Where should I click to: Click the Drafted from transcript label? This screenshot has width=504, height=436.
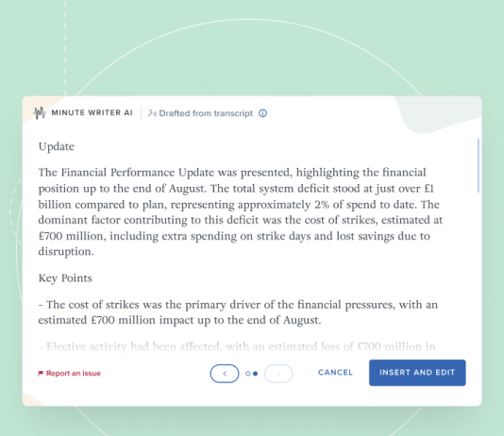click(x=206, y=113)
